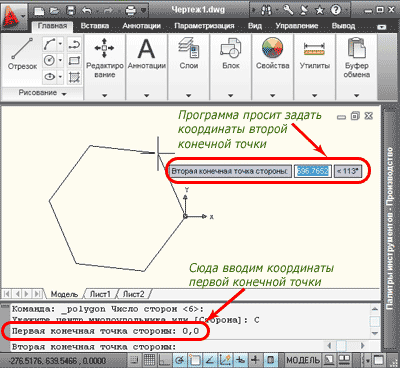The height and width of the screenshot is (368, 400).
Task: Select the hatch tool icon in Рисование
Action: 74,77
